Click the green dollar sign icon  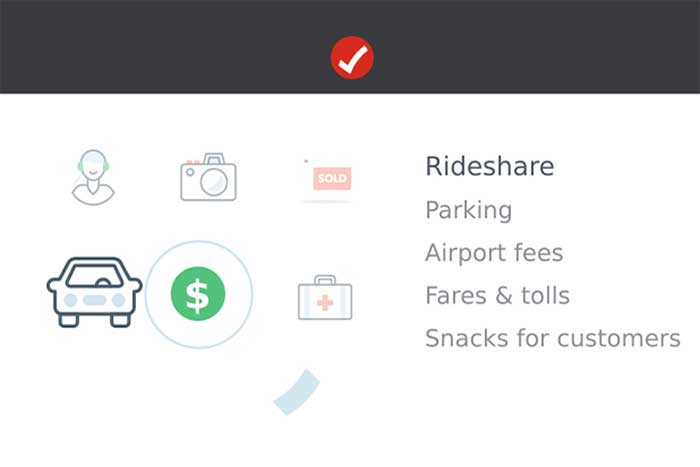point(198,294)
